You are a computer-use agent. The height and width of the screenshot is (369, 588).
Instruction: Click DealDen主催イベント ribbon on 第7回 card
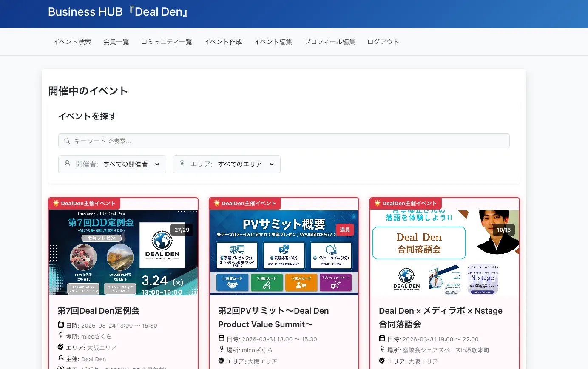pos(85,204)
